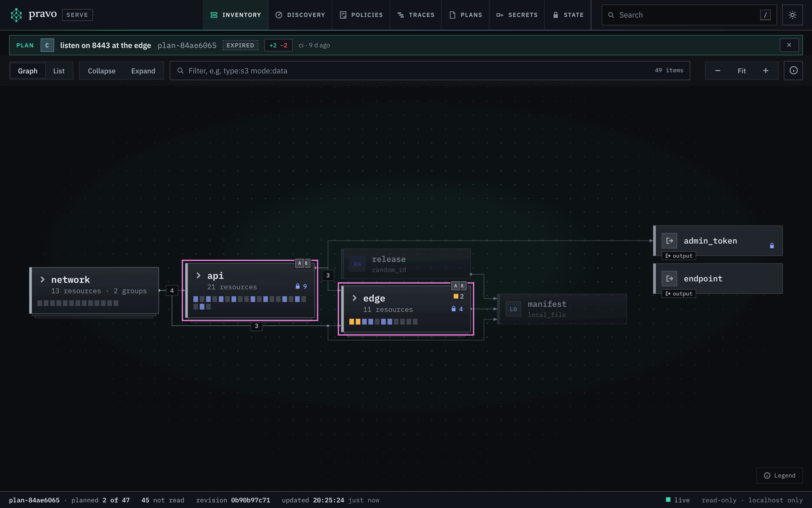Click the lock count 4 on edge
Screen dimensions: 812x508
457,309
